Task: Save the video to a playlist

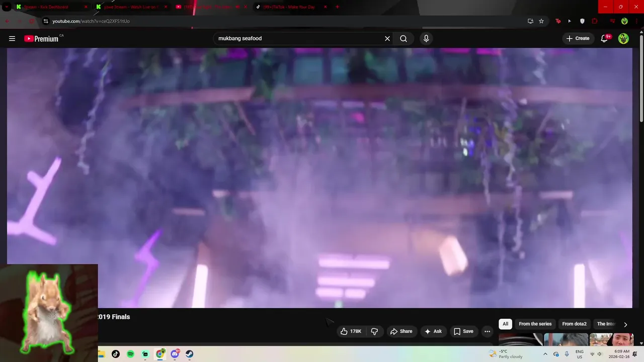Action: [463, 331]
